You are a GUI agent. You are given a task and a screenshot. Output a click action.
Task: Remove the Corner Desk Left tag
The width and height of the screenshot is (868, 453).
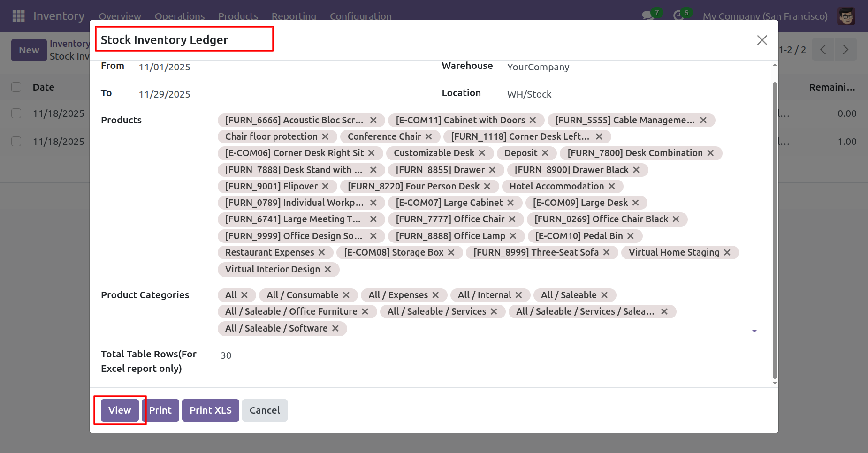(x=599, y=137)
